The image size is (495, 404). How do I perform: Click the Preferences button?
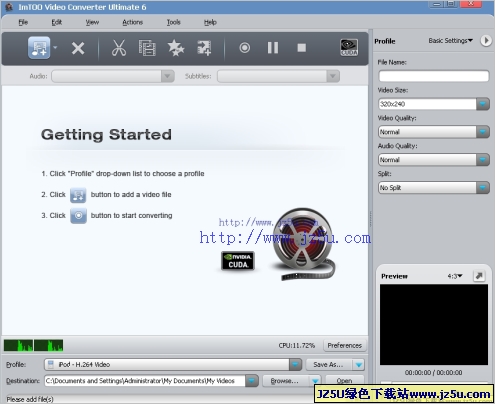345,345
